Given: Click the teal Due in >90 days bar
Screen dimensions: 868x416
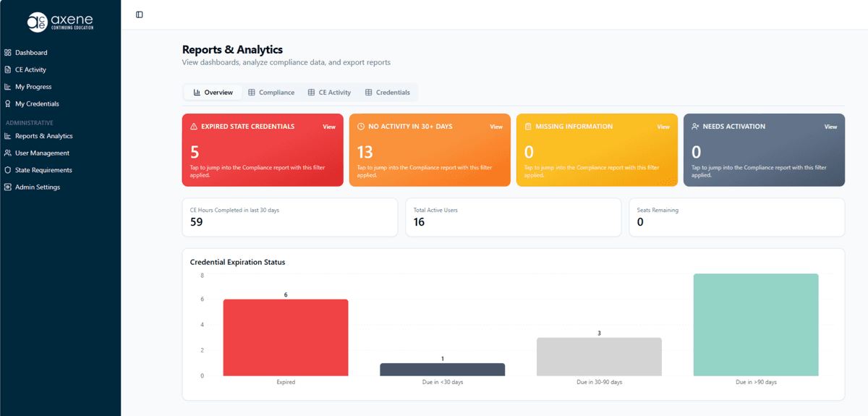Looking at the screenshot, I should point(756,325).
